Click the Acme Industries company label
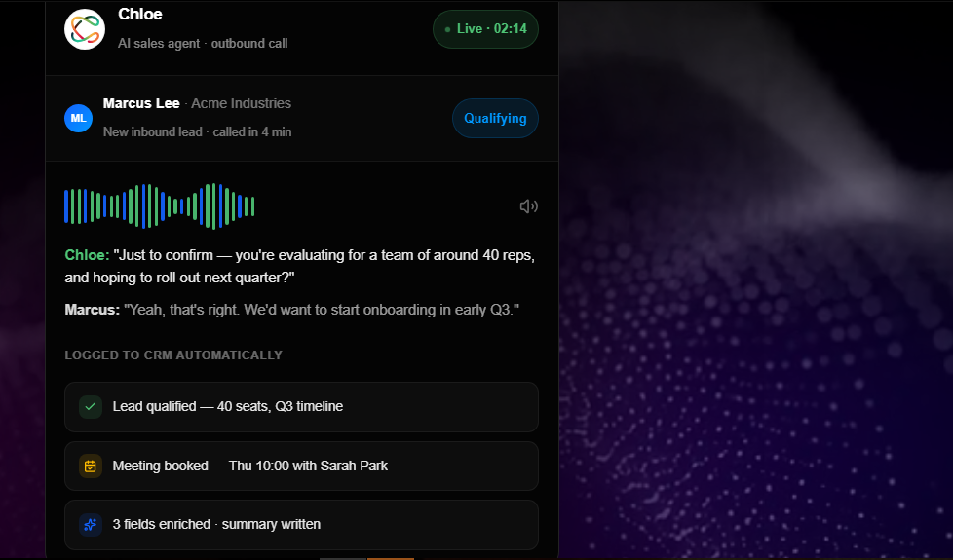Screen dimensions: 953x560 pos(242,103)
